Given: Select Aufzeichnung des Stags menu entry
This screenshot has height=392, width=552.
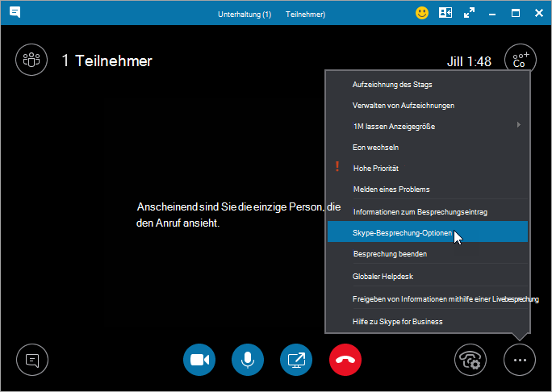Looking at the screenshot, I should tap(428, 85).
